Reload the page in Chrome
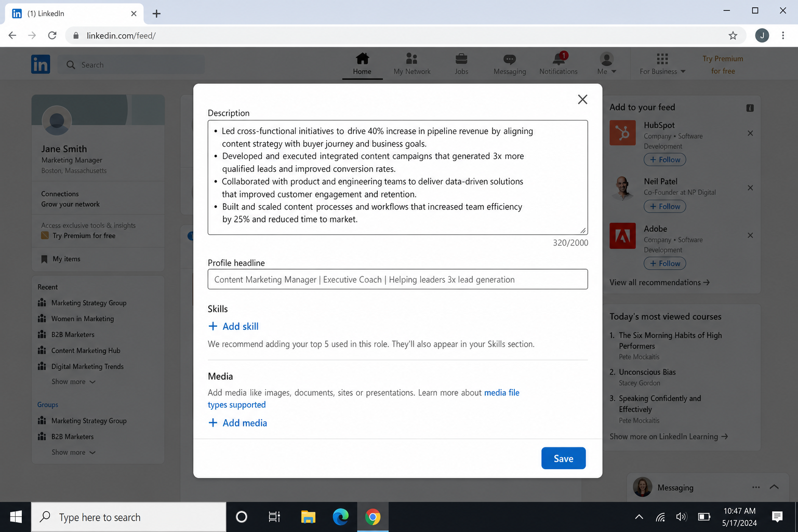The image size is (798, 532). pos(52,35)
